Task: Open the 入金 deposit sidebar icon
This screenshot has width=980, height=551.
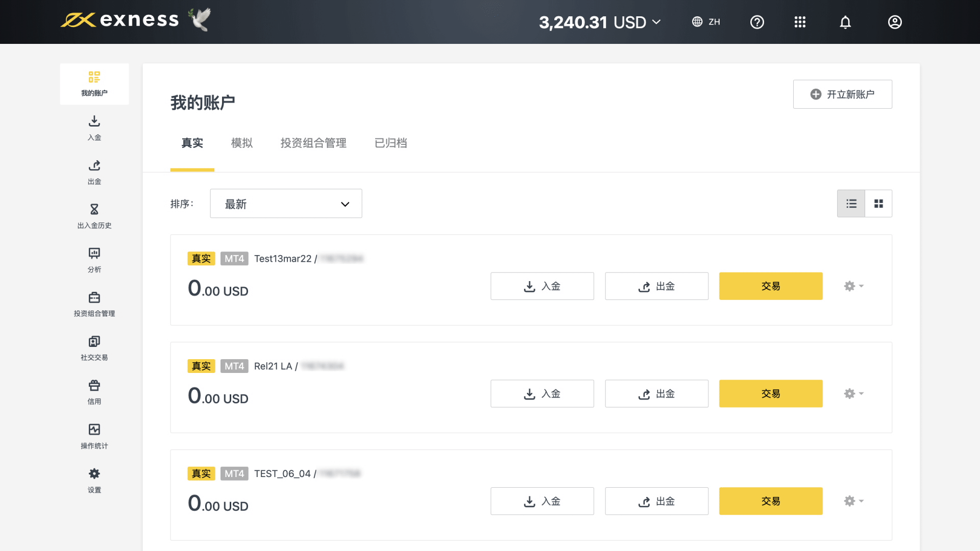Action: (94, 128)
